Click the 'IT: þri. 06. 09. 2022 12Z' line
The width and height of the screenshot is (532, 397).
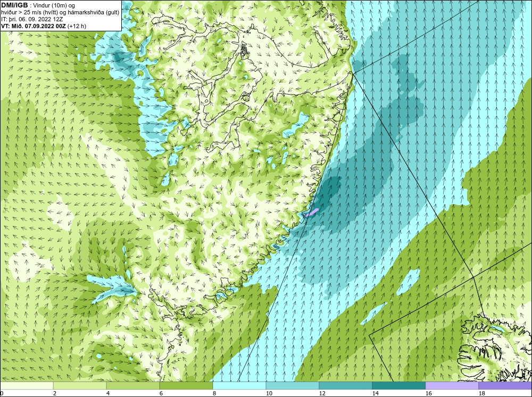[31, 19]
